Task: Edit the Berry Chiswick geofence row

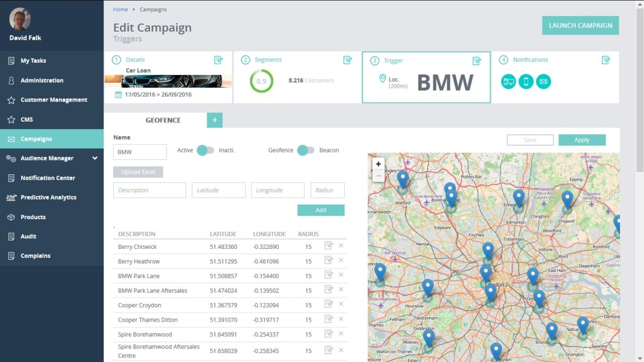Action: pos(329,245)
